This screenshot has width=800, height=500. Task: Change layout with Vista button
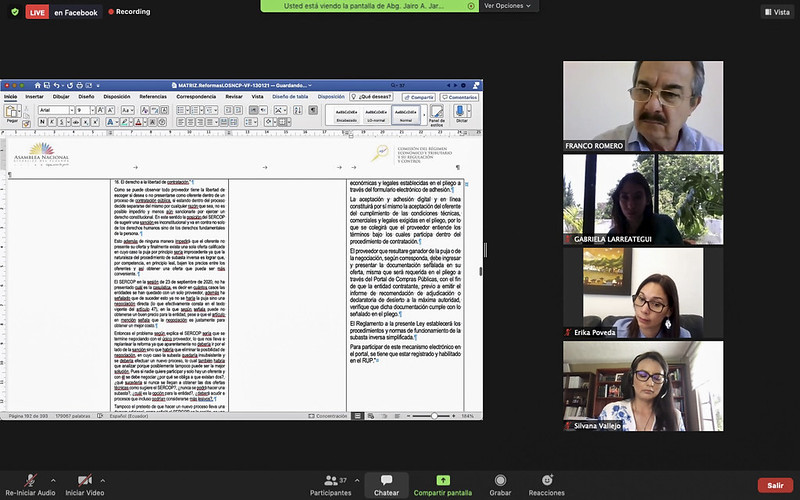pyautogui.click(x=777, y=12)
